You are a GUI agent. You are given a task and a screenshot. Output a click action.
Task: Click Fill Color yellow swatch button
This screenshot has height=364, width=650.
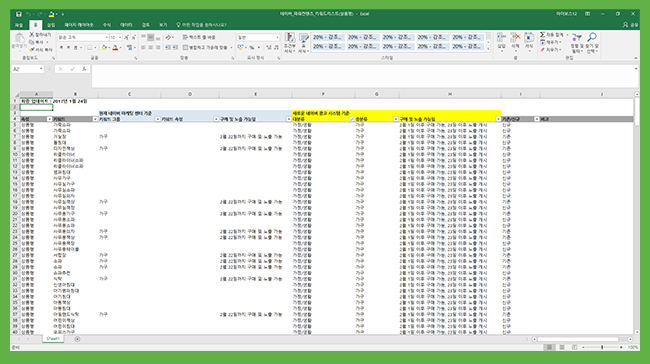104,48
